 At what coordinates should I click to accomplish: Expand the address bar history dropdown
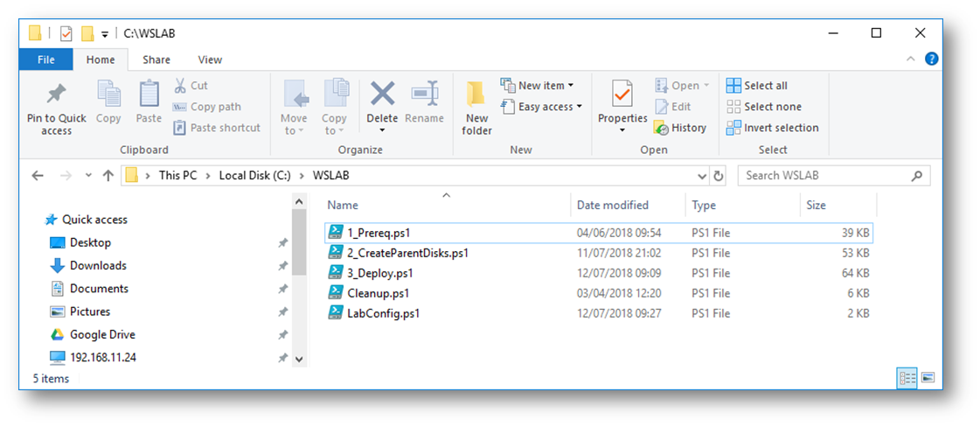pos(703,176)
